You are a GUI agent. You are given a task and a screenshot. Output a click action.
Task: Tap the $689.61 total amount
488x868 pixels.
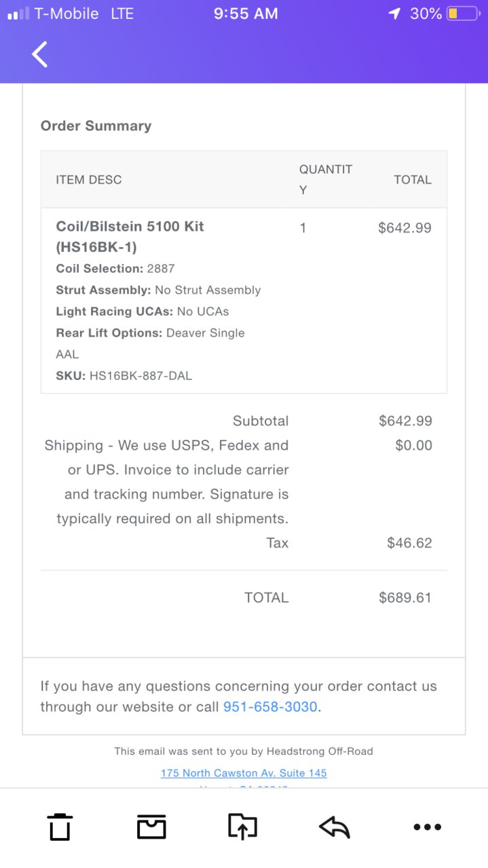(405, 598)
